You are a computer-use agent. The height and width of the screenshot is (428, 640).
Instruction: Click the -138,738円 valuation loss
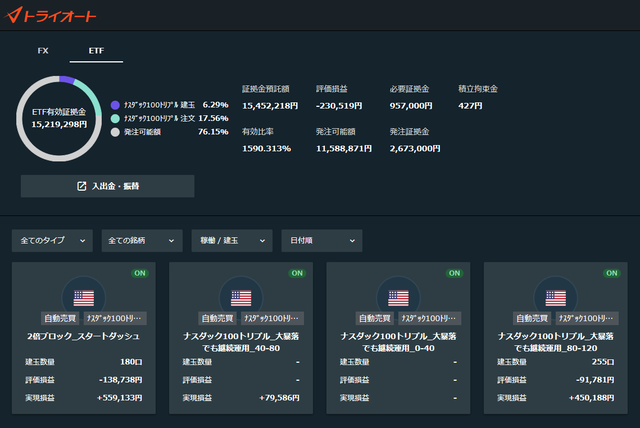(120, 380)
